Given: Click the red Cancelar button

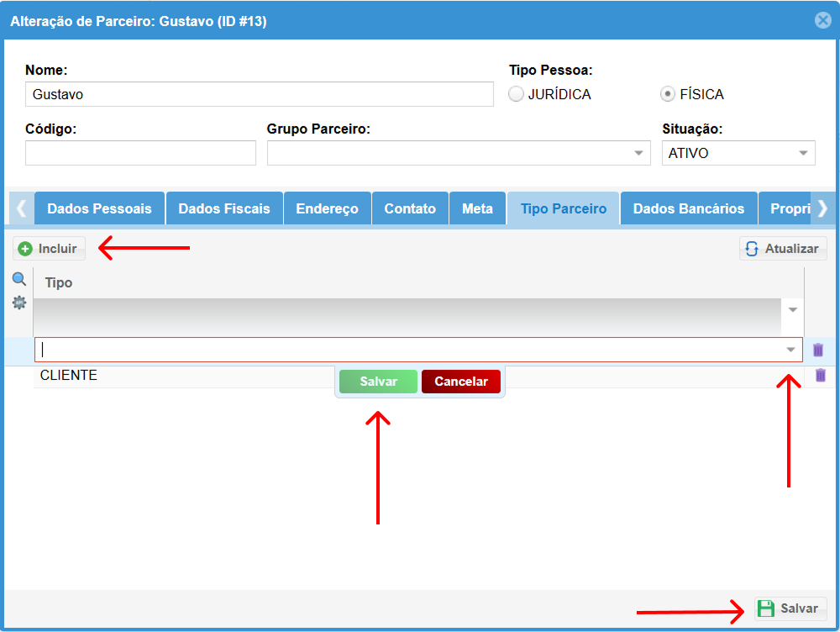Looking at the screenshot, I should (x=461, y=382).
